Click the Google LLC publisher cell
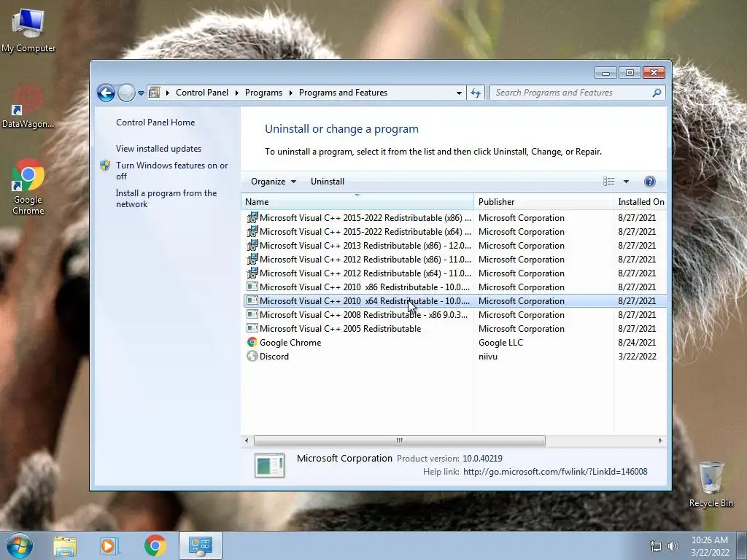Image resolution: width=747 pixels, height=560 pixels. click(x=500, y=343)
